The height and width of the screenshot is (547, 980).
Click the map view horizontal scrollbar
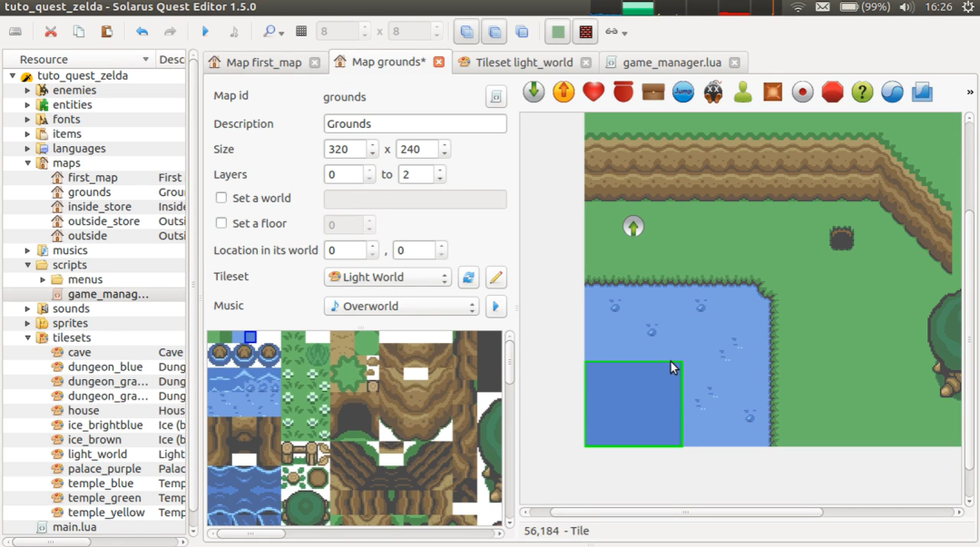coord(686,512)
